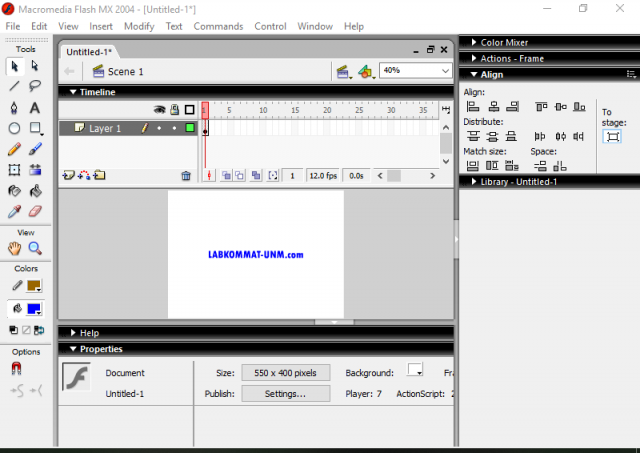
Task: Select the Pen tool
Action: 14,108
